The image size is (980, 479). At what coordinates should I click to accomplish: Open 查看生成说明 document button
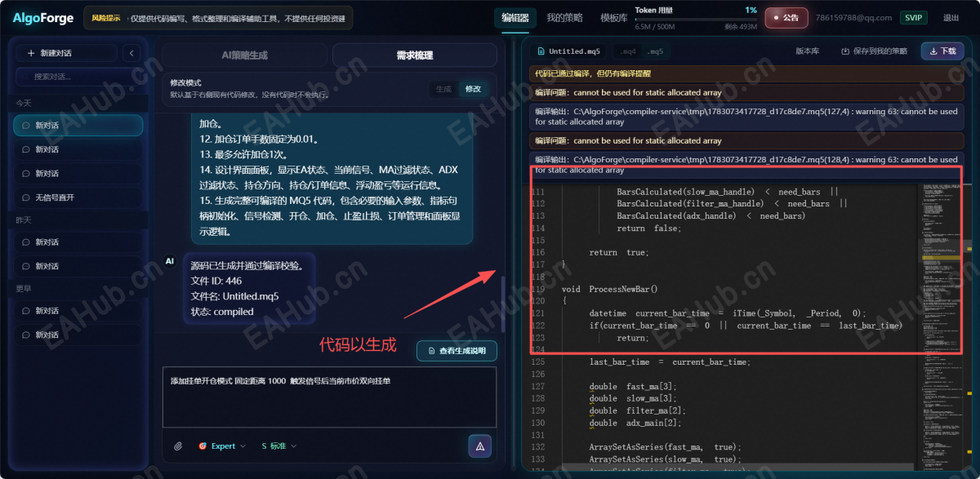point(457,351)
